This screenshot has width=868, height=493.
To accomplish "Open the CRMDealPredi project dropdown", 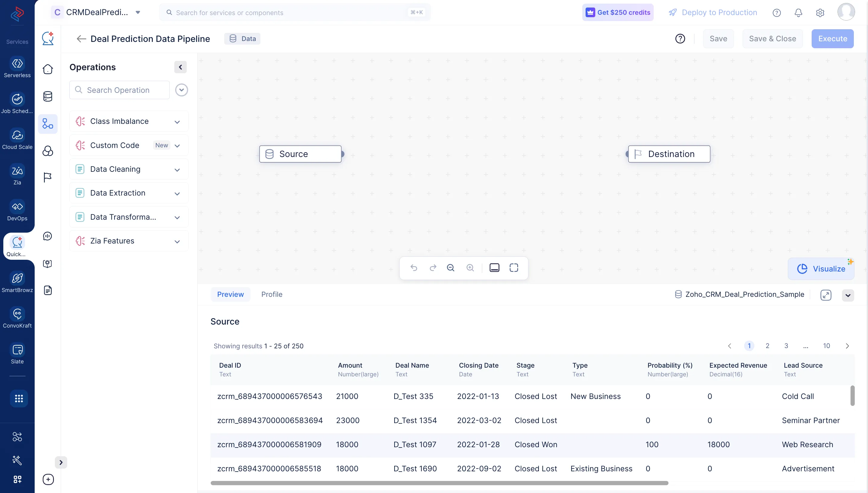I will (138, 13).
